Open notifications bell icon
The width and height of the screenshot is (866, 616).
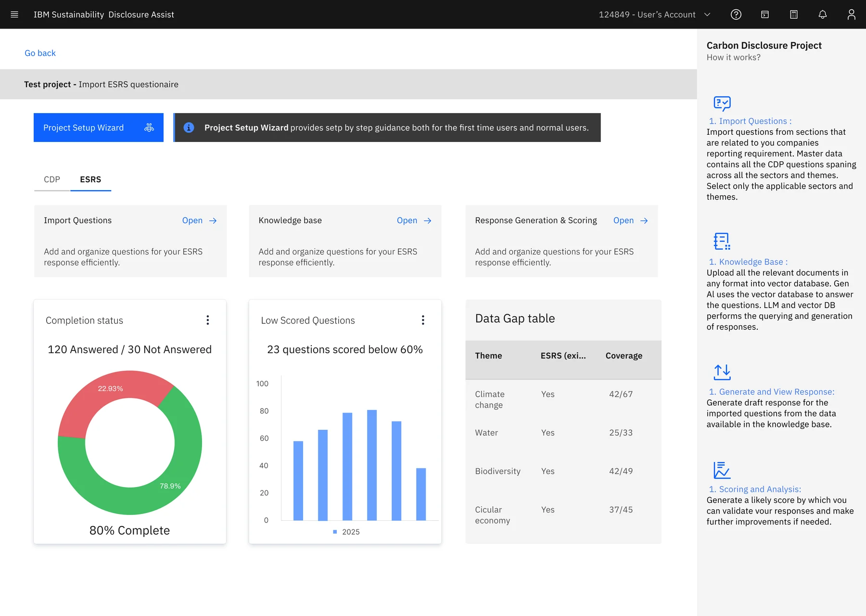822,14
